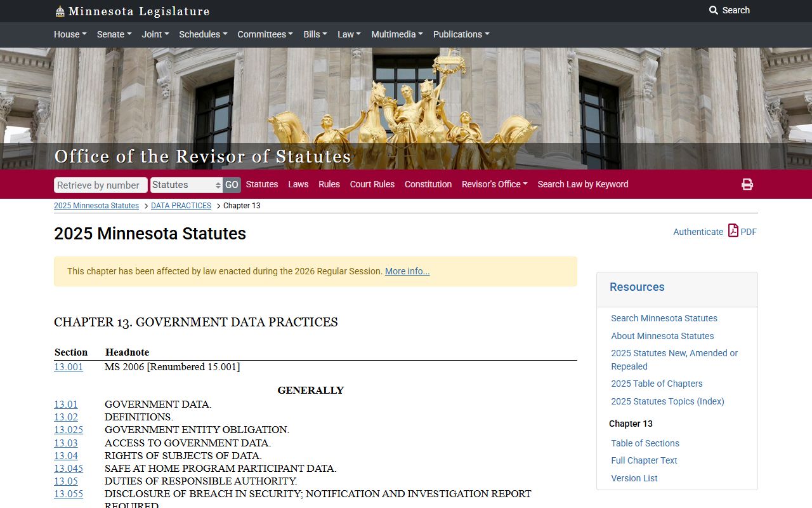Click DUTIES OF RESPONSIBLE AUTHORITY text
812x508 pixels.
pyautogui.click(x=200, y=481)
